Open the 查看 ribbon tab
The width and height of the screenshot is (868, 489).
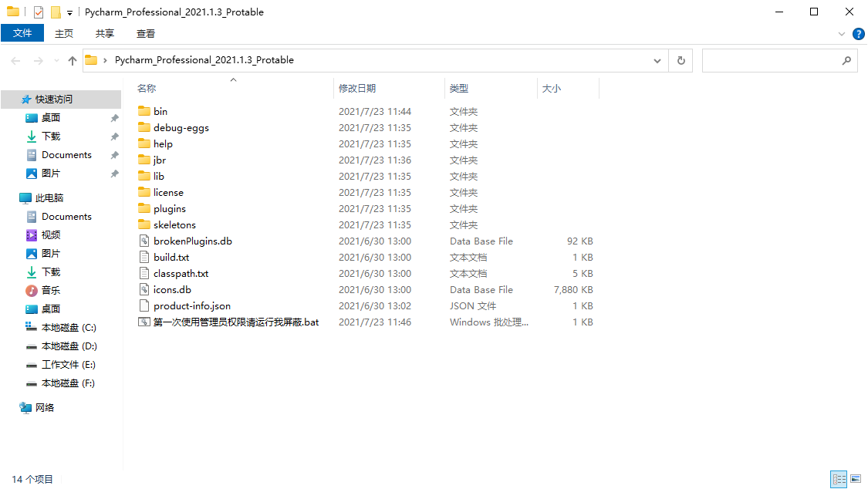[x=146, y=34]
